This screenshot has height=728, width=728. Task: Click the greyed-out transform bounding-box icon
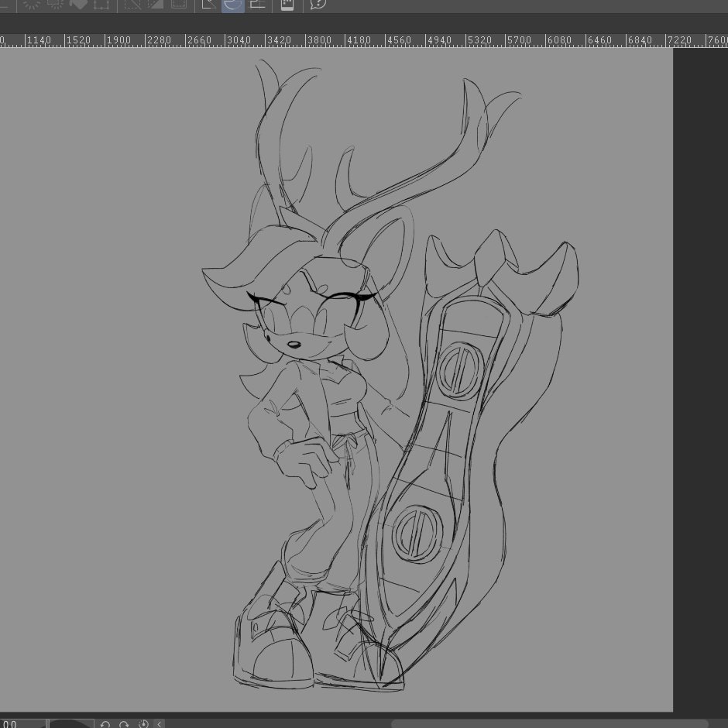[101, 5]
